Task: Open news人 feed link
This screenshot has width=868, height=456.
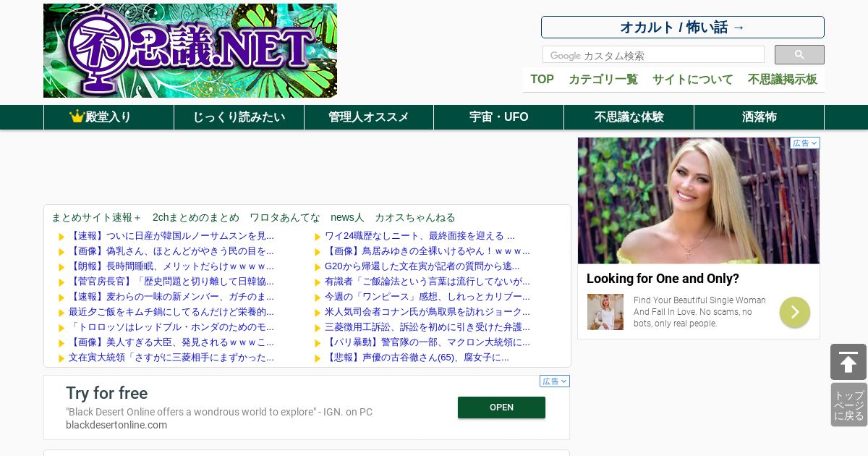Action: [x=347, y=217]
